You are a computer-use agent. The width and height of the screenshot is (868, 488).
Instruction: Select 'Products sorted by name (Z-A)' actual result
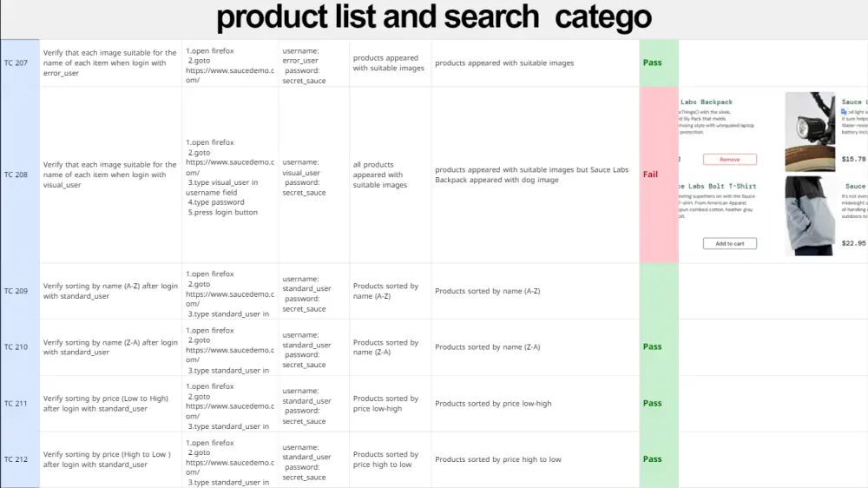click(488, 347)
